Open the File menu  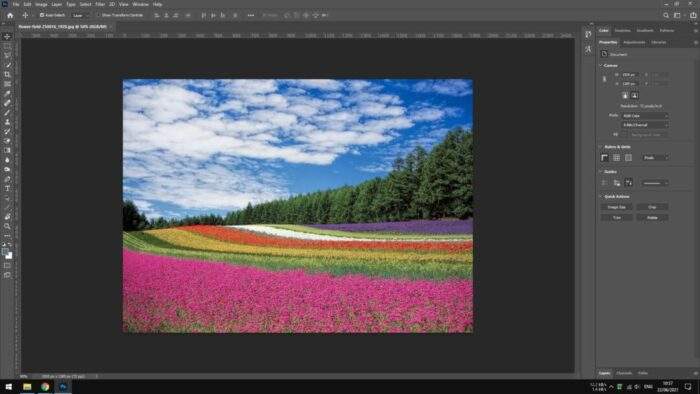tap(16, 4)
